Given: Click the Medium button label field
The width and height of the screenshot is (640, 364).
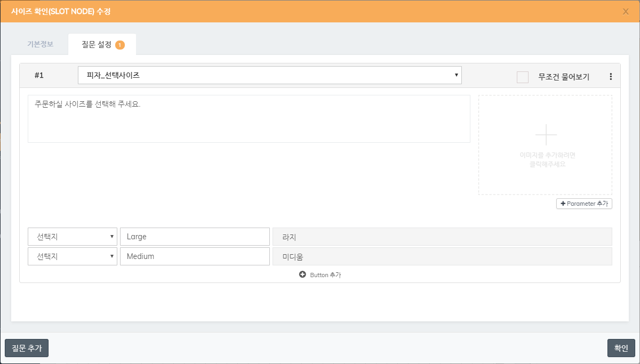Looking at the screenshot, I should tap(195, 256).
